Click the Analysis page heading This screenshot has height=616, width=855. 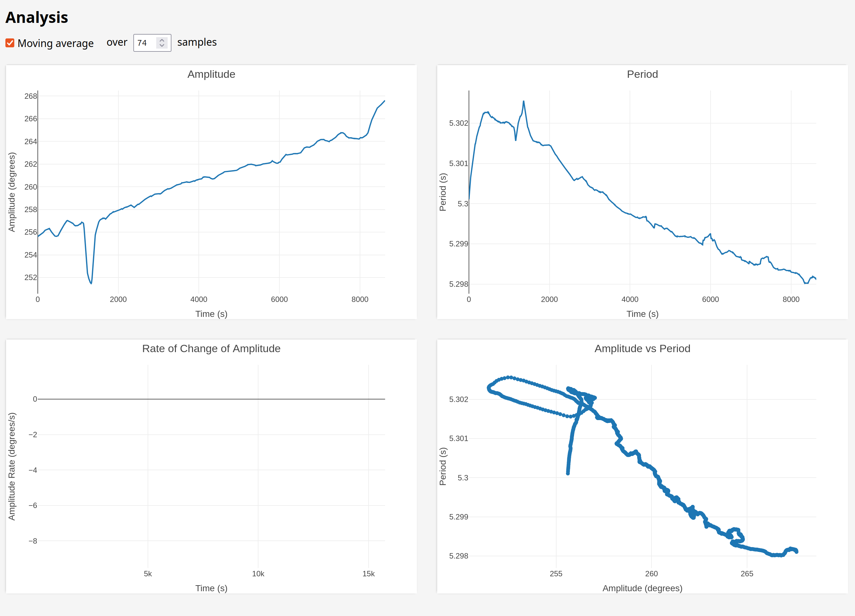pyautogui.click(x=37, y=18)
